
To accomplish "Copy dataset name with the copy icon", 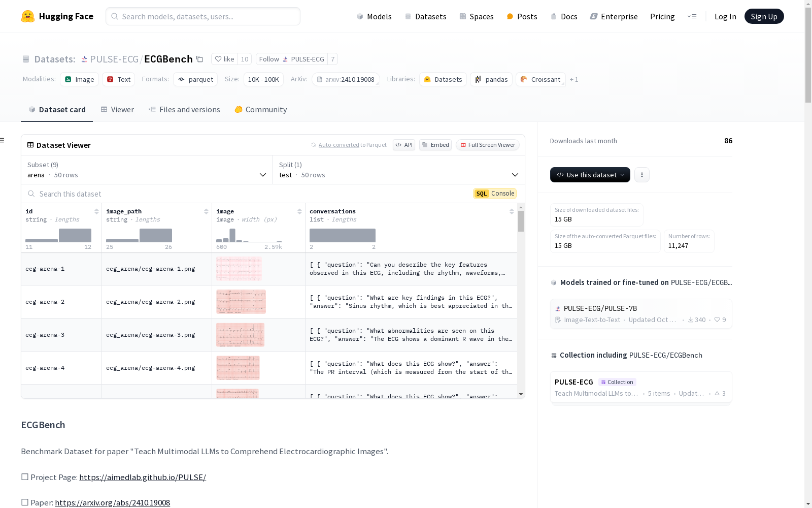I will pyautogui.click(x=199, y=59).
